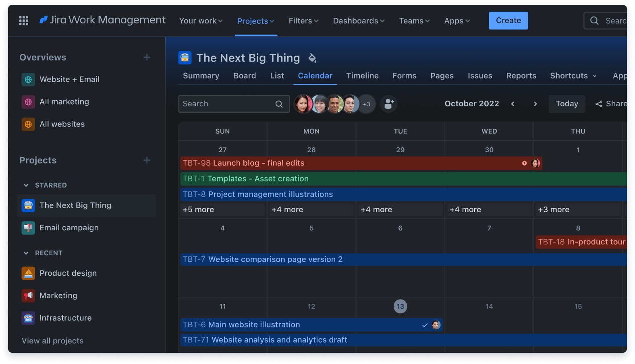Open the app switcher grid icon

pos(24,21)
